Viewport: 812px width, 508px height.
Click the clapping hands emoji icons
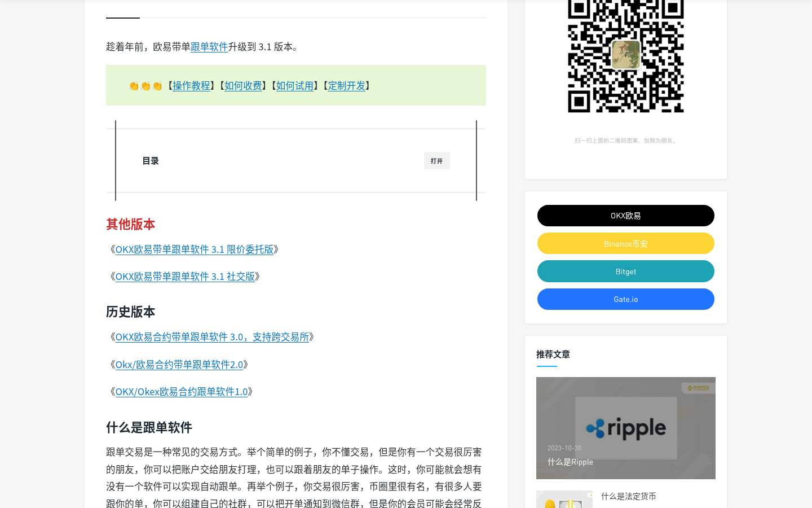145,86
